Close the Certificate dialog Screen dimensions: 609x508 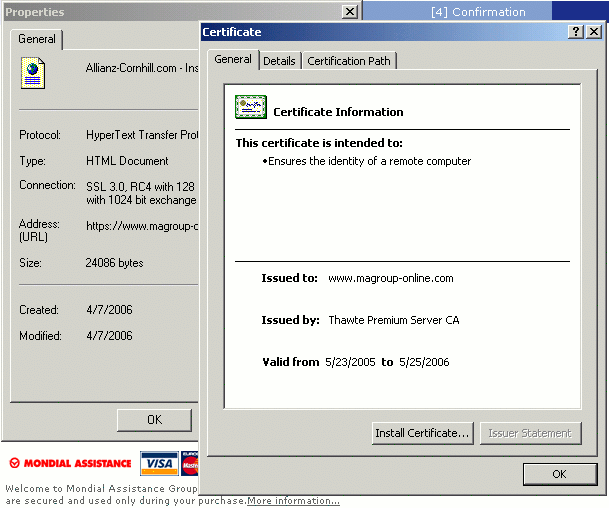click(594, 31)
